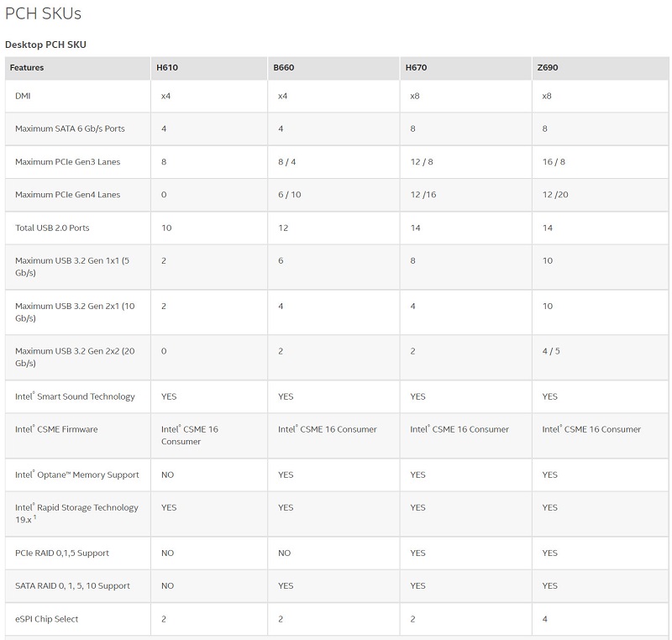Select the Z690 column header
This screenshot has width=672, height=640.
click(547, 67)
